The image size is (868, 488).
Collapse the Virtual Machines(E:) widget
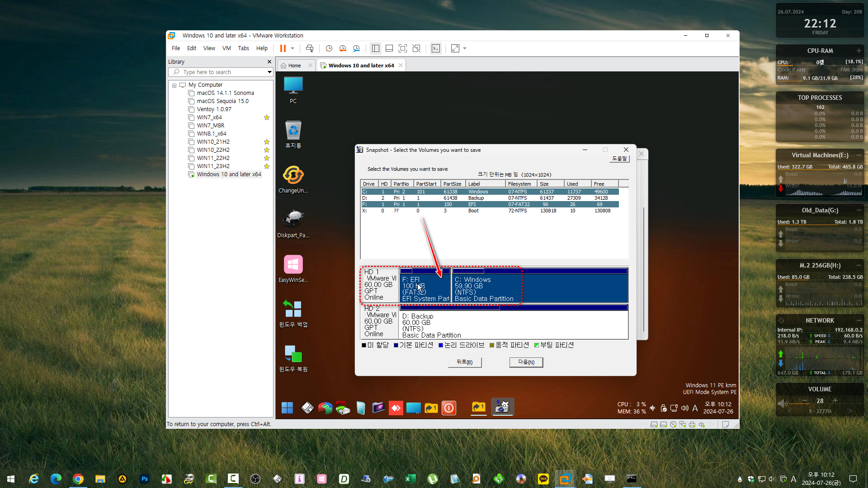(x=859, y=155)
